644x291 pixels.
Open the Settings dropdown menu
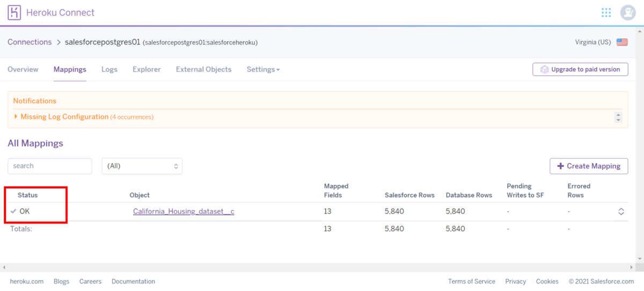coord(263,69)
